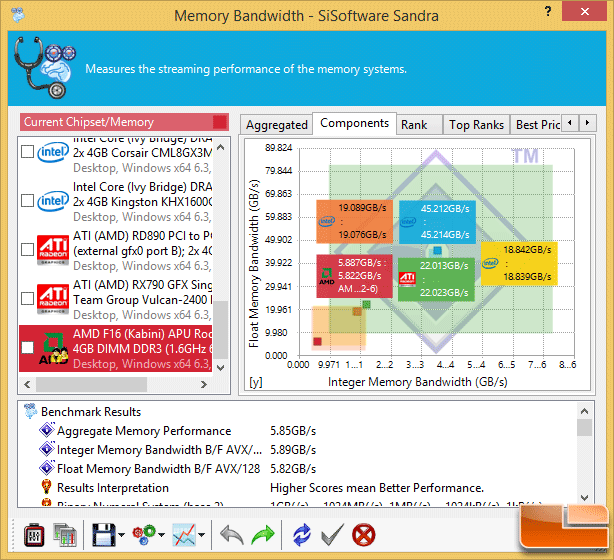Open the save dropdown arrow

pos(121,535)
